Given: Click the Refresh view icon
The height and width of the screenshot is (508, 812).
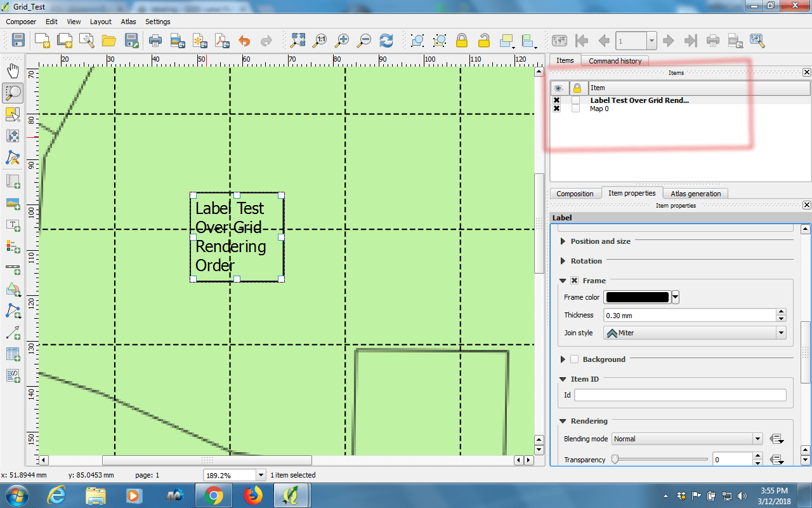Looking at the screenshot, I should 386,40.
